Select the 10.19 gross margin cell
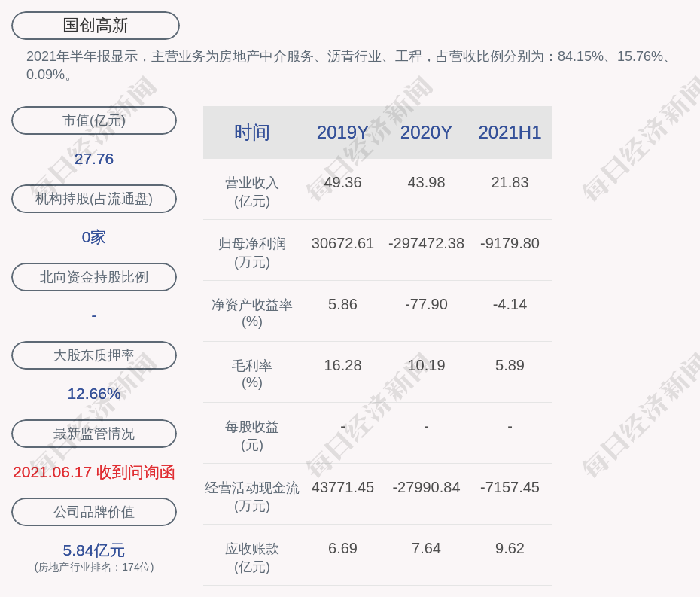 click(x=426, y=365)
